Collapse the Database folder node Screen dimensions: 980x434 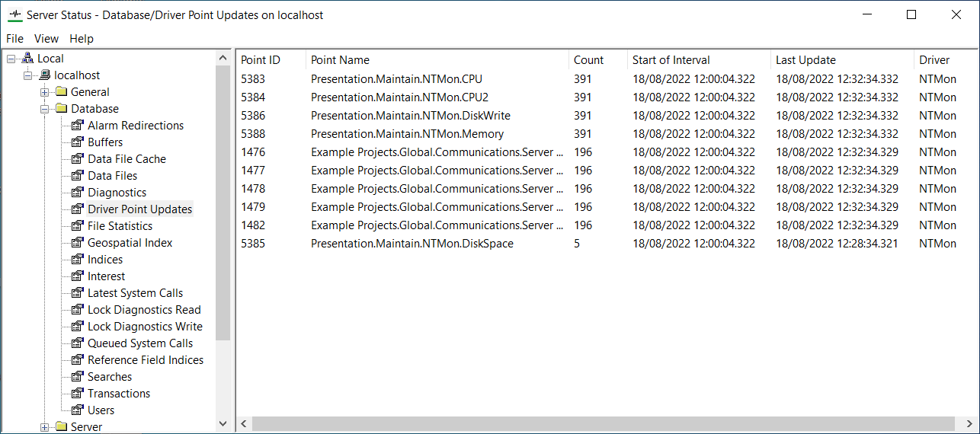coord(45,109)
